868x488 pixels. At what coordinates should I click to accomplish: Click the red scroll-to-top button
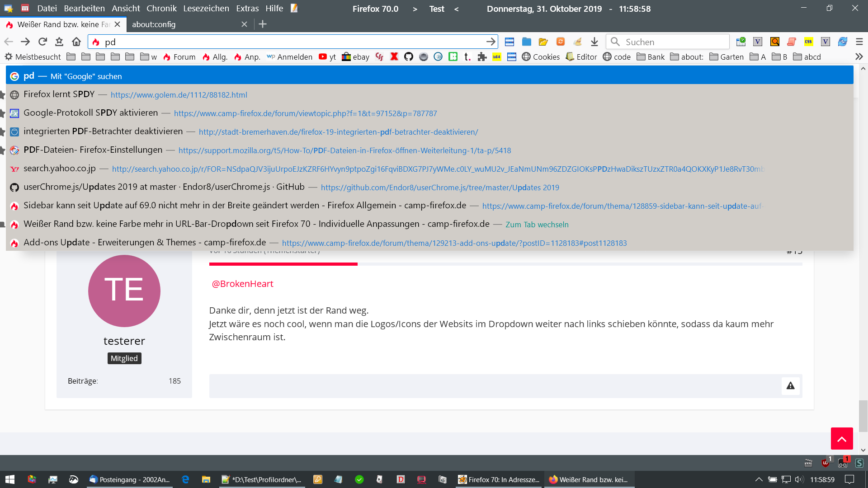pyautogui.click(x=841, y=438)
